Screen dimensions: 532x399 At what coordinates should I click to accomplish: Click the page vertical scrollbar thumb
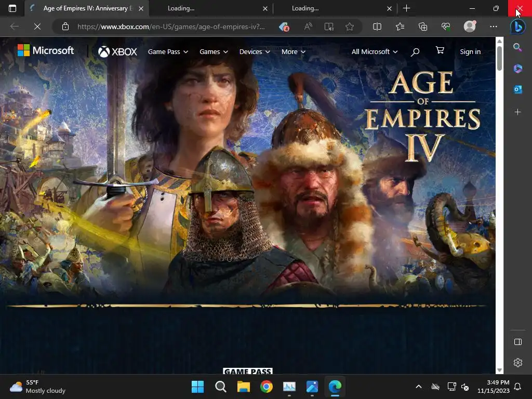(x=499, y=58)
